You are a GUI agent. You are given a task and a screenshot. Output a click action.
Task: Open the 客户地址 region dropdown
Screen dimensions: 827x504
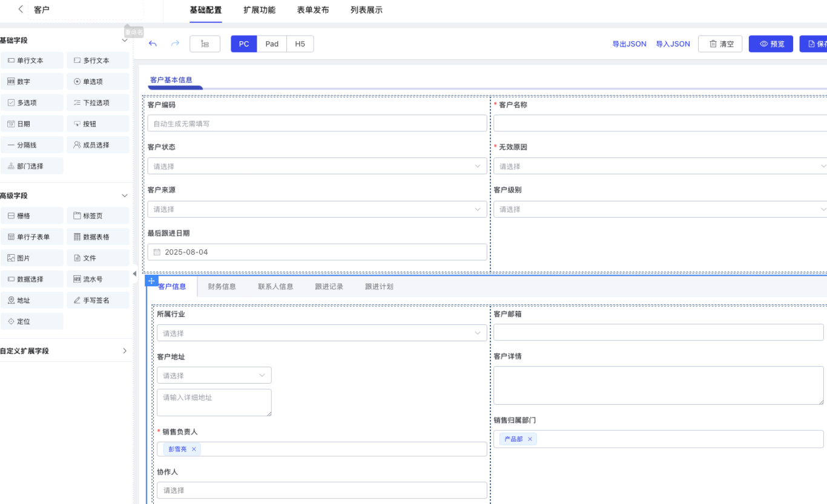click(214, 375)
